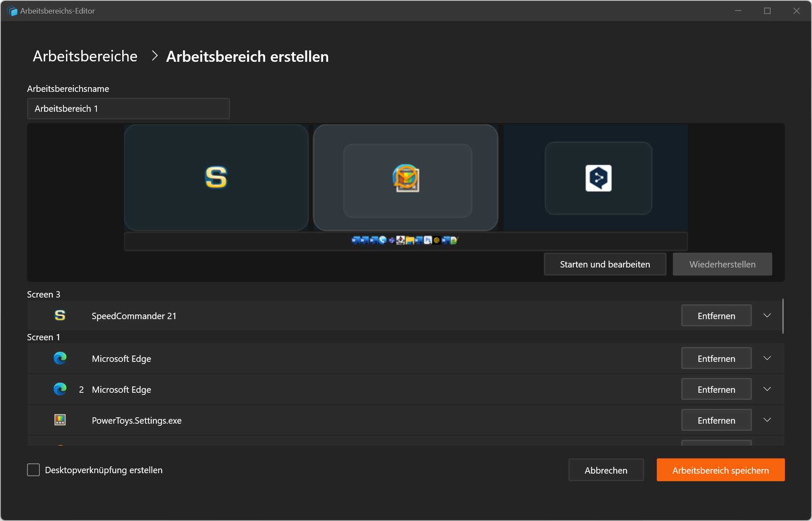Expand details for PowerToys.Settings.exe

click(x=767, y=420)
